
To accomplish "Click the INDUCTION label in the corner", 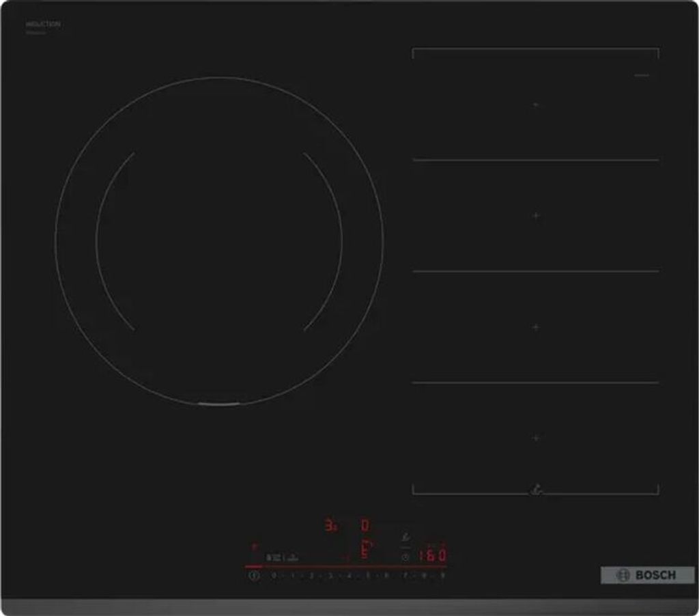I will pyautogui.click(x=43, y=25).
